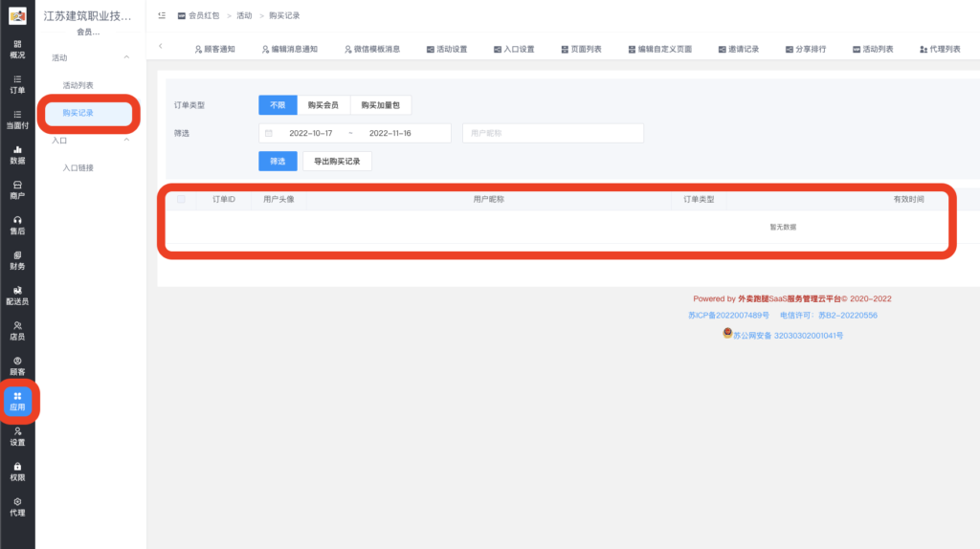Click the 活动 breadcrumb
980x549 pixels.
[x=244, y=15]
